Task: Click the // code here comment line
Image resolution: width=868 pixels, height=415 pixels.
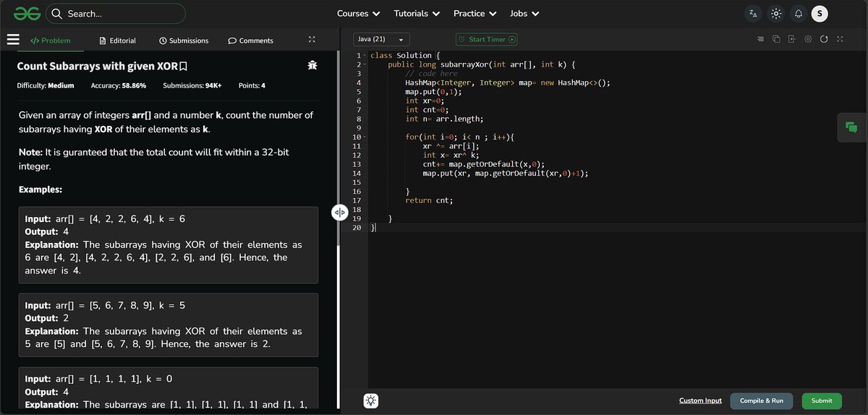Action: click(x=431, y=74)
